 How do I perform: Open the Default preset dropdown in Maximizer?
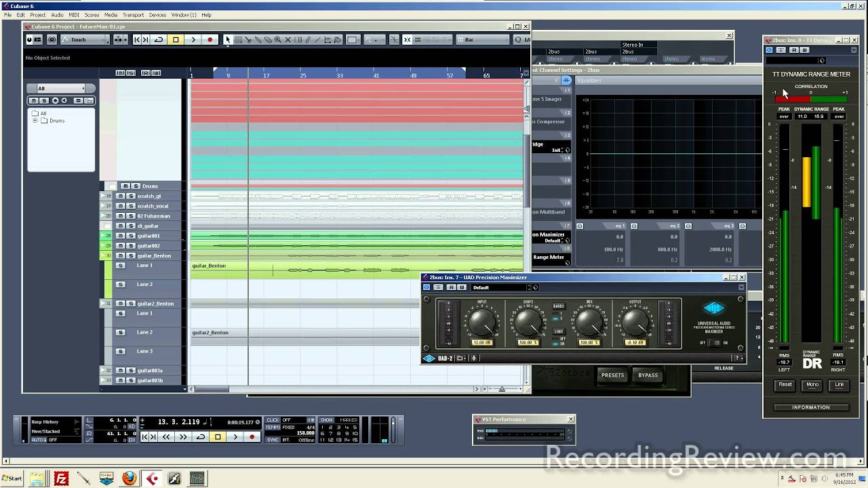click(501, 287)
